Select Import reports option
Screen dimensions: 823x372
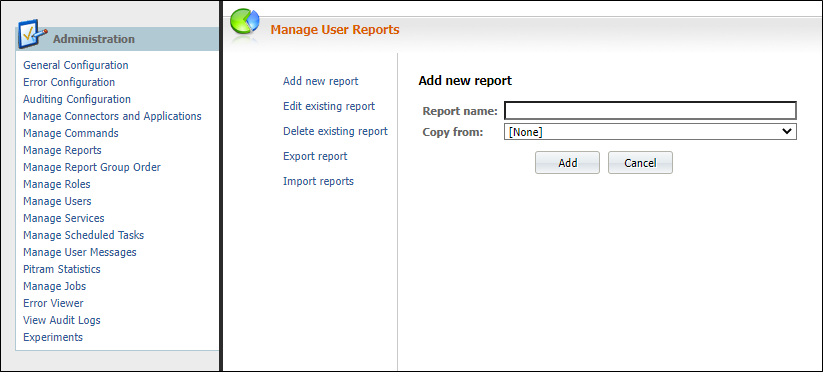coord(319,181)
